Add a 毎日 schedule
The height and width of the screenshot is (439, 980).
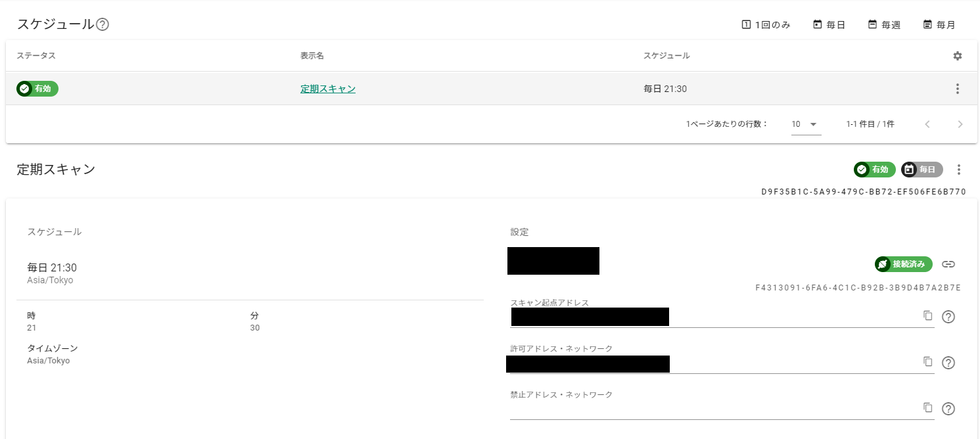[829, 25]
